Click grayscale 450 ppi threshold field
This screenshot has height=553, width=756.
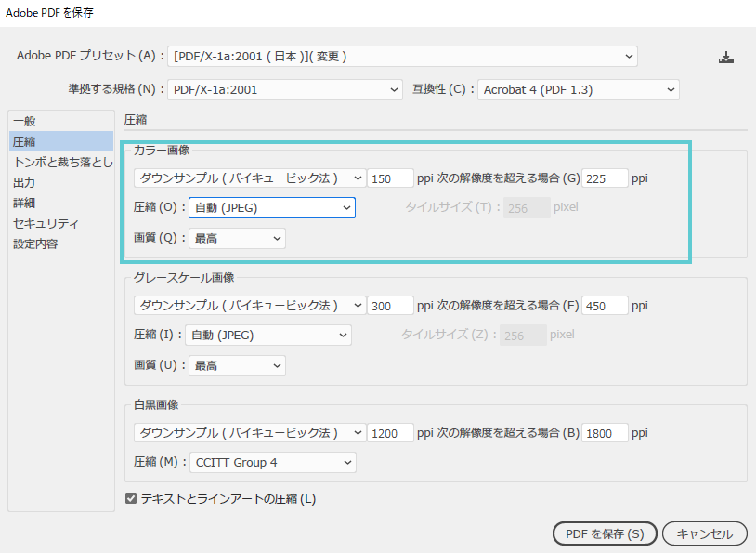[605, 306]
